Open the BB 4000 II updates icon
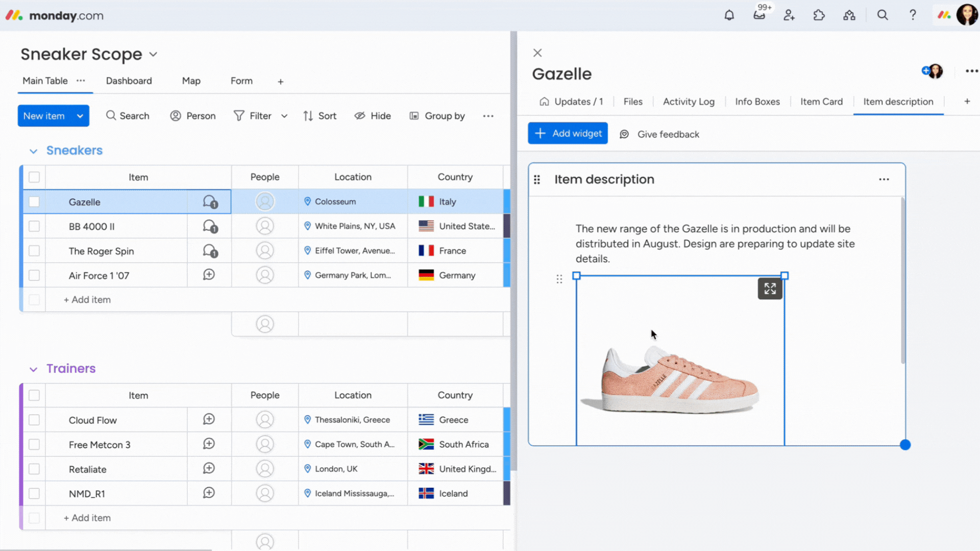This screenshot has width=980, height=551. point(210,227)
